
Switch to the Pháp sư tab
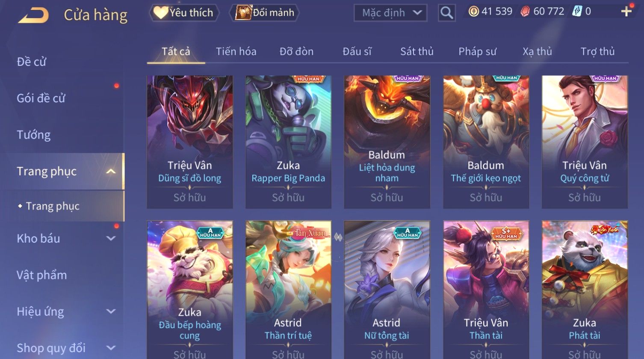477,52
